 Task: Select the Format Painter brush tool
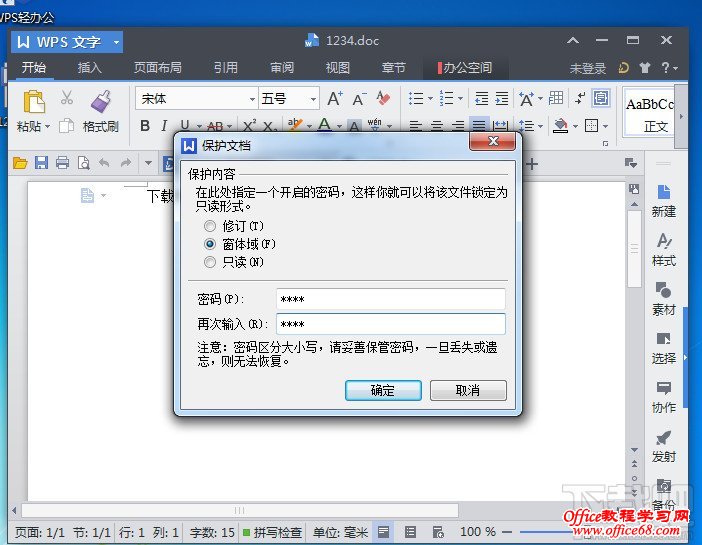pyautogui.click(x=101, y=101)
